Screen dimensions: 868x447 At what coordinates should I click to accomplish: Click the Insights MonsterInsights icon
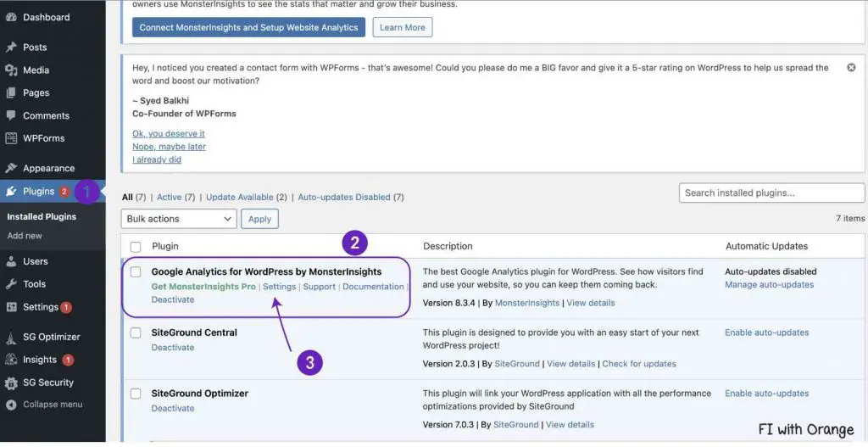tap(11, 360)
